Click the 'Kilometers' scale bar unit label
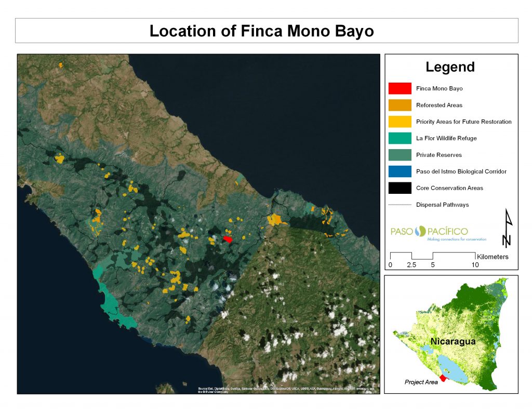Screen dimensions: 532x411 (493, 257)
